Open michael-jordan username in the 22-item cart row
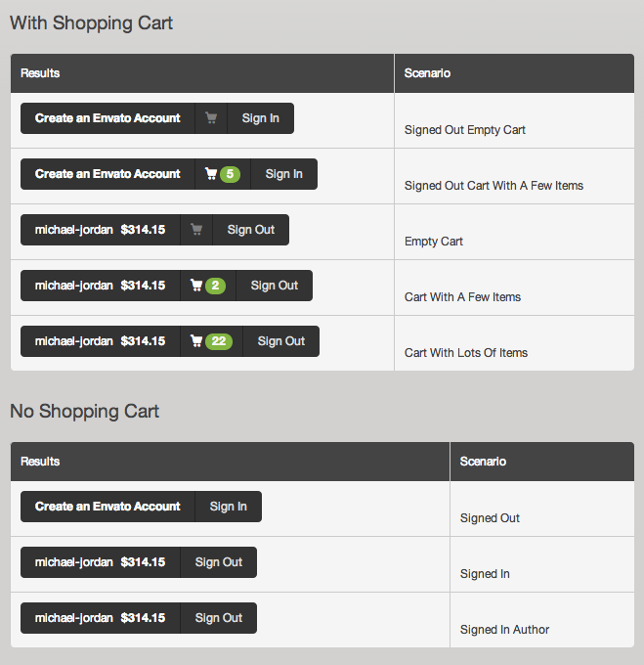This screenshot has height=665, width=644. coord(74,341)
